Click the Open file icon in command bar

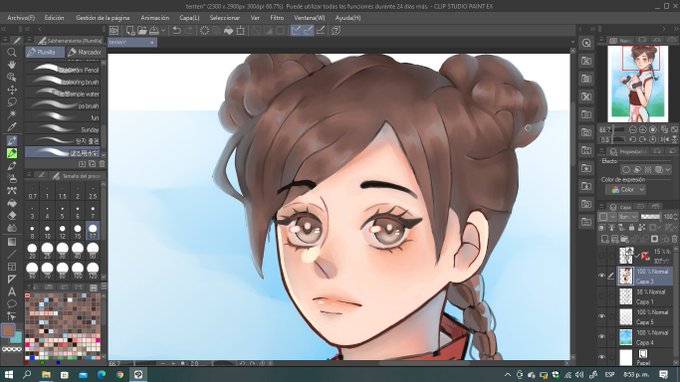pyautogui.click(x=142, y=30)
